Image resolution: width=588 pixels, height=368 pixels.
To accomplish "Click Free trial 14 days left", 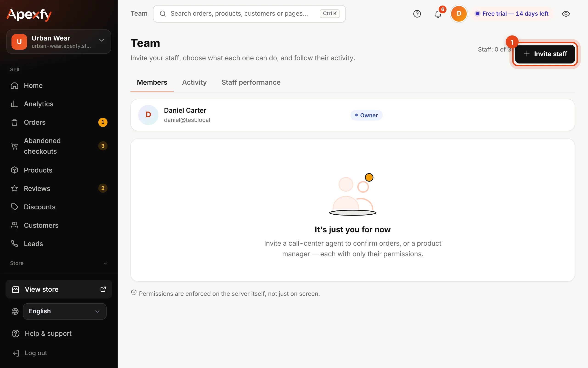I will point(512,14).
